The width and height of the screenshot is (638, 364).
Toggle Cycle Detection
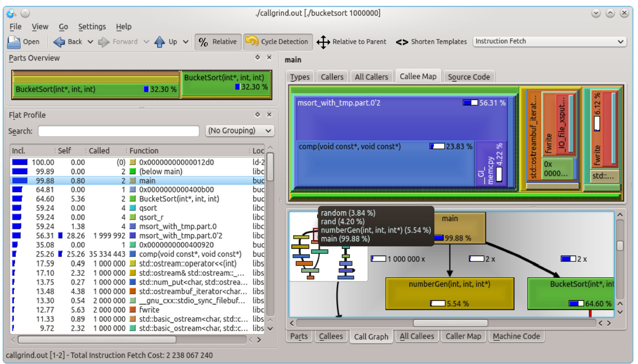click(278, 42)
